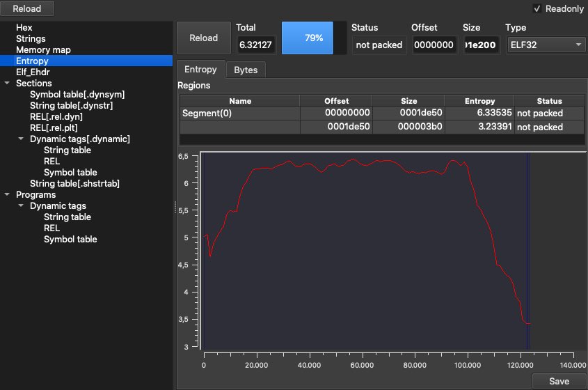Select String table[.dynstr]
The width and height of the screenshot is (588, 390).
71,105
